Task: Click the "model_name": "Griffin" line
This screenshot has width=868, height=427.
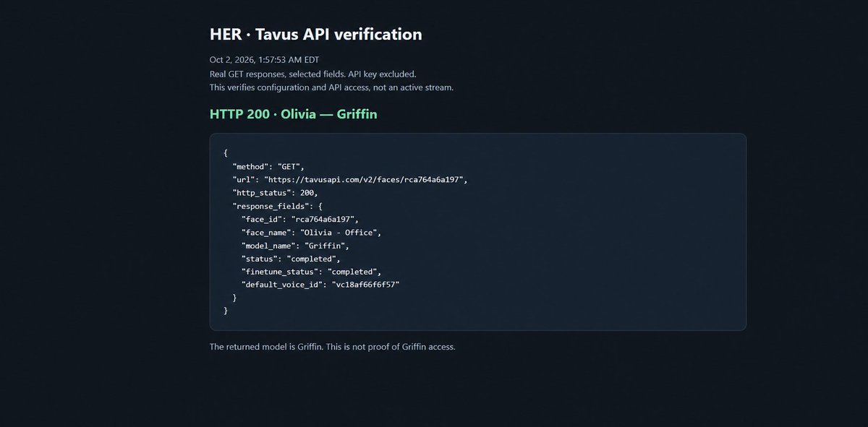Action: click(x=295, y=245)
